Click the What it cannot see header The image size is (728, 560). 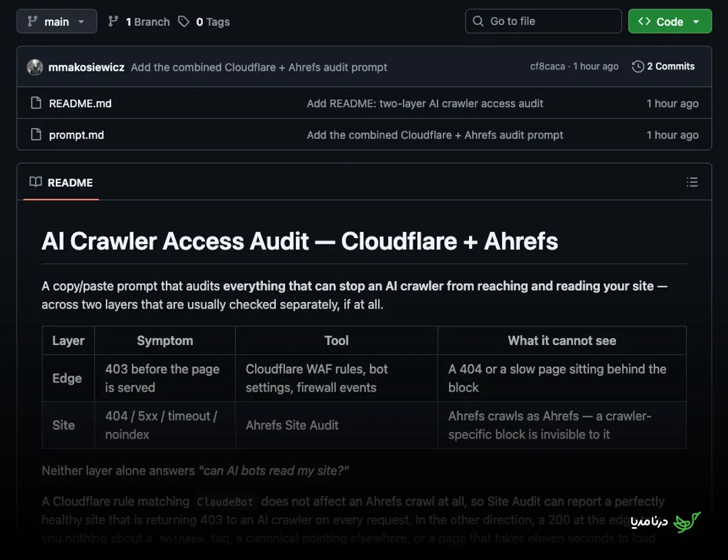(562, 340)
